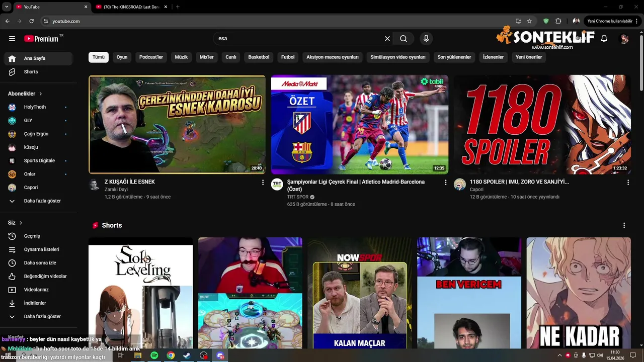Click the YouTube Premium logo
Screen dimensions: 644x362
42,39
